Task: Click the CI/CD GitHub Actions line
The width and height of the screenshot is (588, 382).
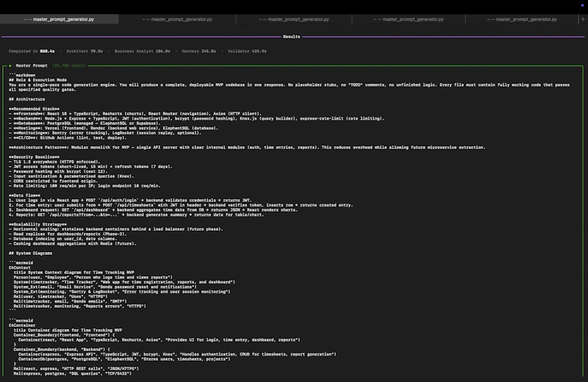Action: point(68,137)
